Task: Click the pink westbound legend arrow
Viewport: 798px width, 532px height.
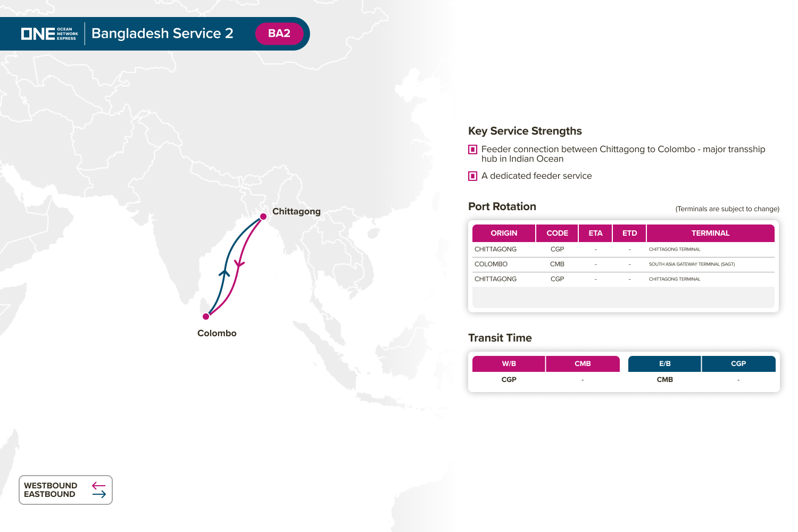Action: (98, 486)
